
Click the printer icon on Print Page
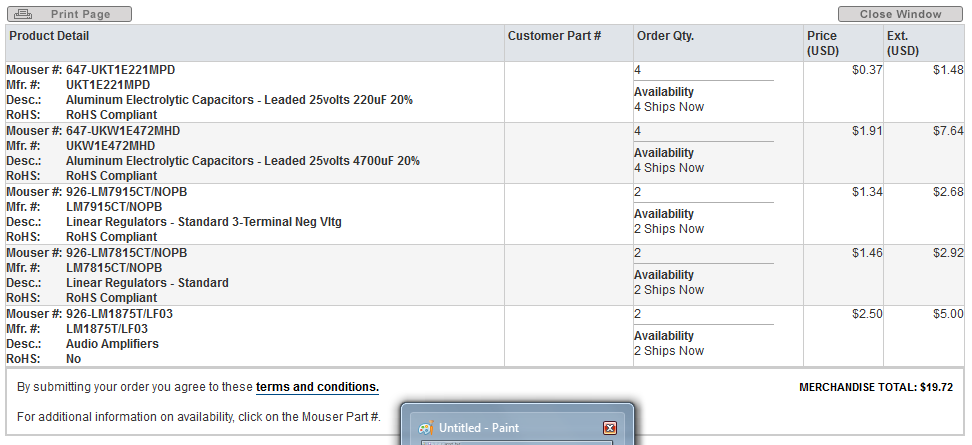click(x=24, y=14)
